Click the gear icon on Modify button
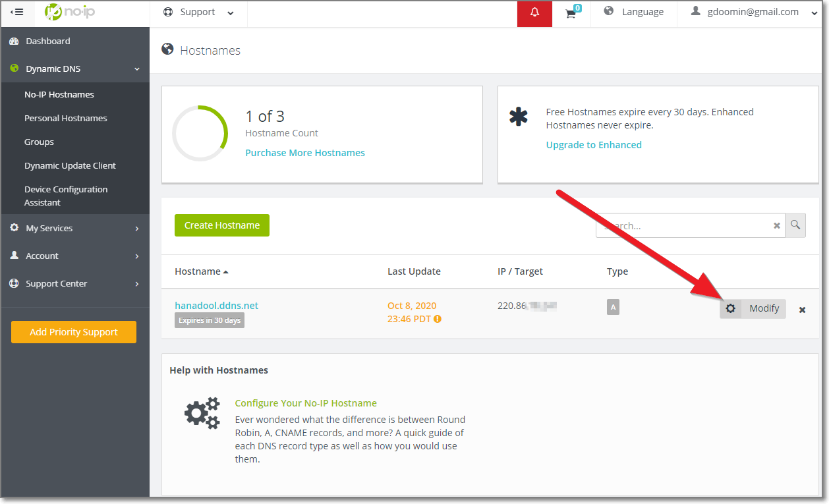Image resolution: width=829 pixels, height=504 pixels. [x=730, y=308]
